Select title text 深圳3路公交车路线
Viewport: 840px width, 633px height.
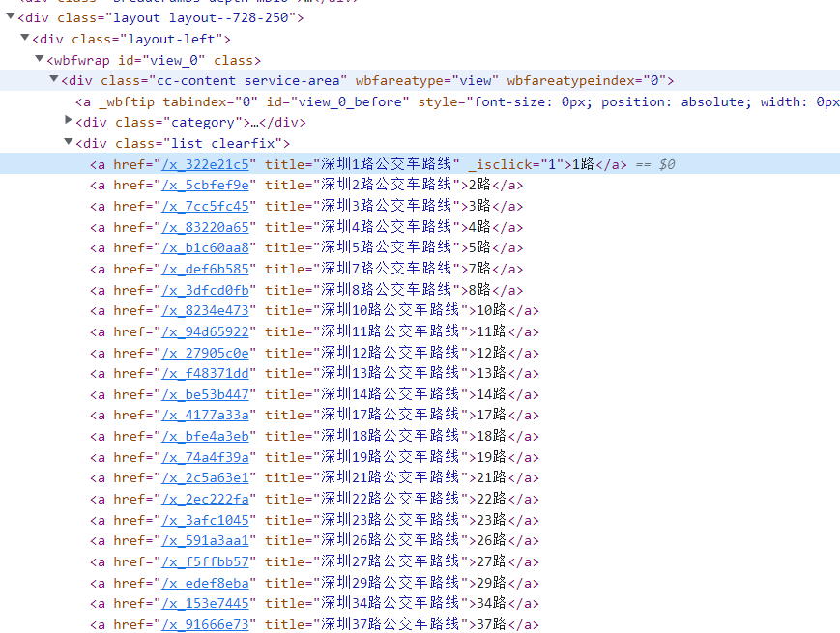pos(387,206)
